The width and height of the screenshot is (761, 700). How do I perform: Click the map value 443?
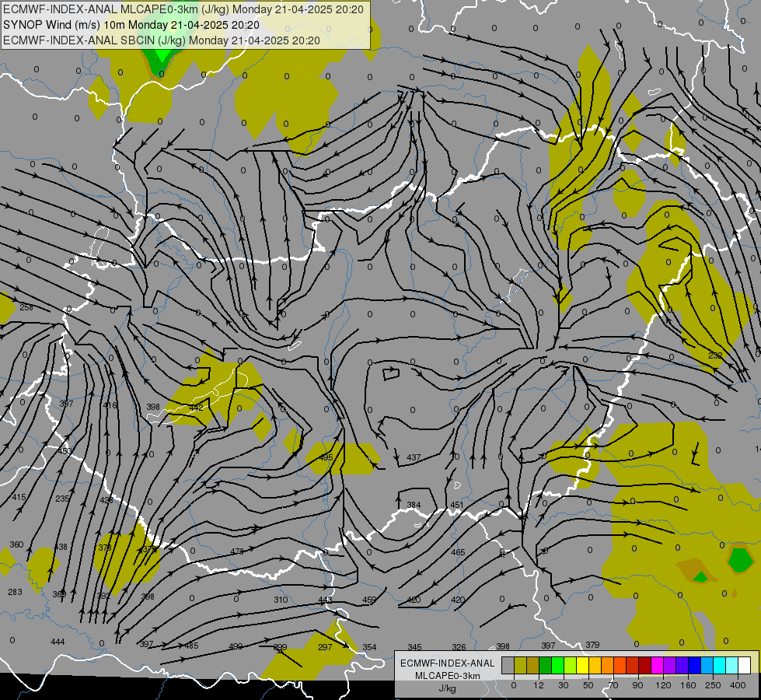(x=325, y=600)
